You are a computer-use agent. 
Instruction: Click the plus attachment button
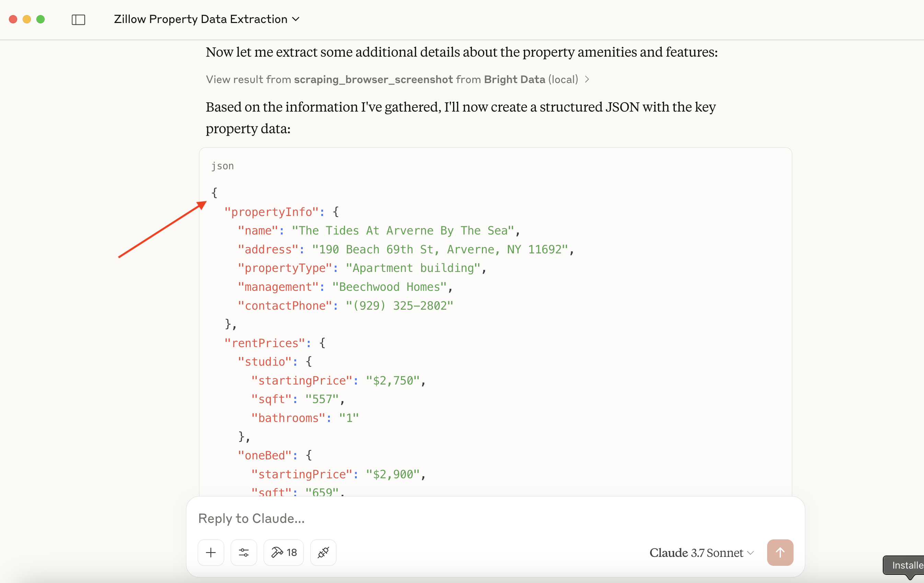coord(211,552)
